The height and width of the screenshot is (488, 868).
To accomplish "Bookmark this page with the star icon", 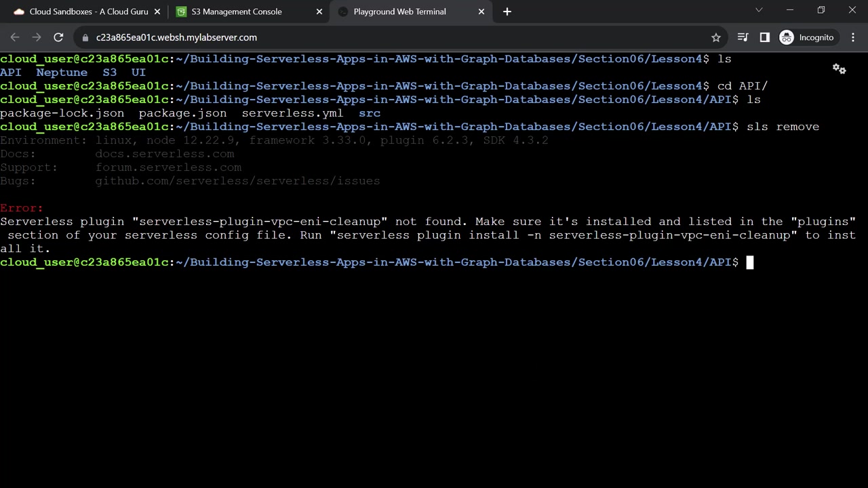I will [716, 37].
